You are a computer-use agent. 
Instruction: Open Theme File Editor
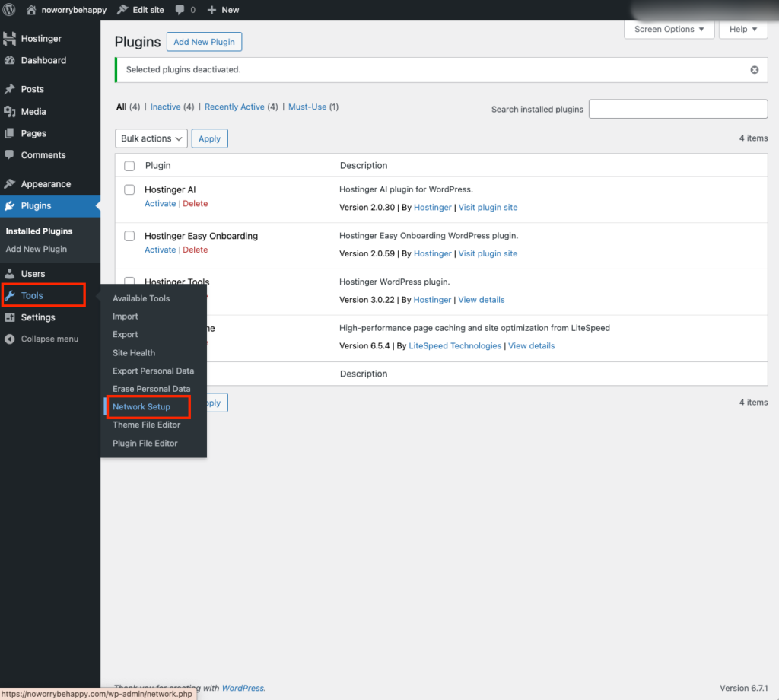point(146,425)
